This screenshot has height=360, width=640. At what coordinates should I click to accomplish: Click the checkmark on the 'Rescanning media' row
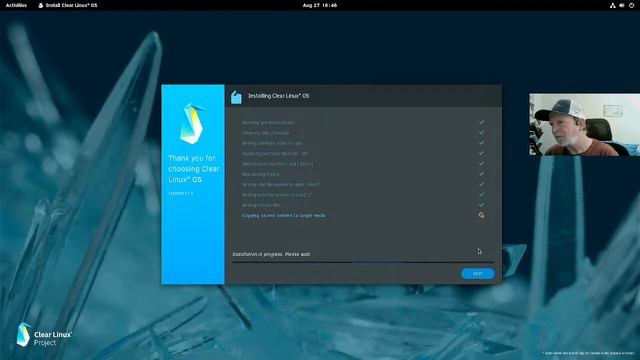point(481,174)
